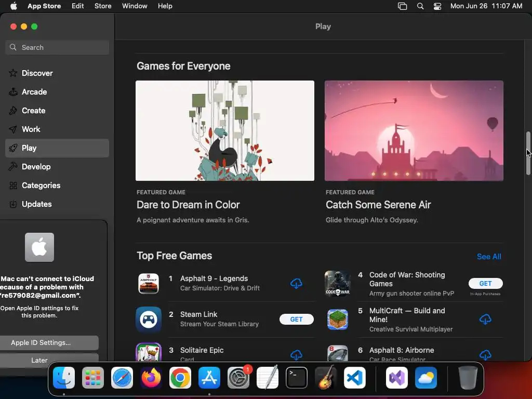Click the Games for Everyone heading

point(183,66)
